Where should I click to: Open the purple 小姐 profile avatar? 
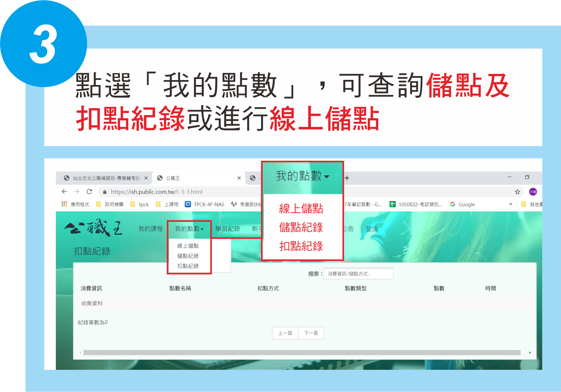[533, 192]
